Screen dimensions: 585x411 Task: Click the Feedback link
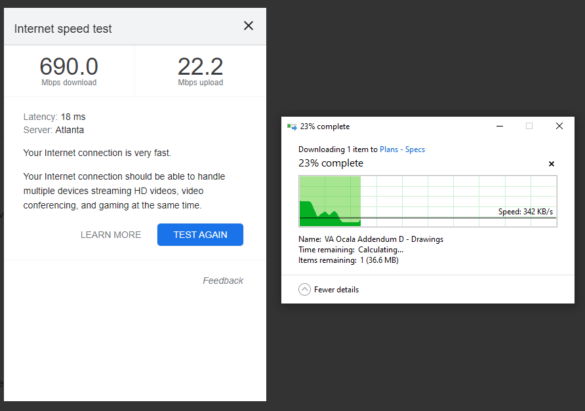(x=223, y=280)
